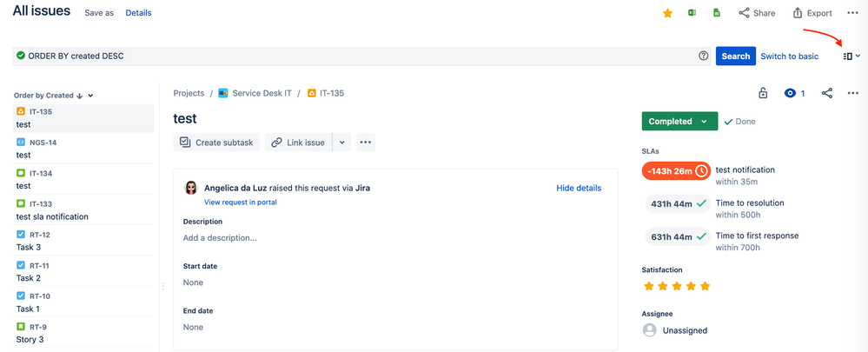
Task: Click Add a description field
Action: click(x=220, y=238)
